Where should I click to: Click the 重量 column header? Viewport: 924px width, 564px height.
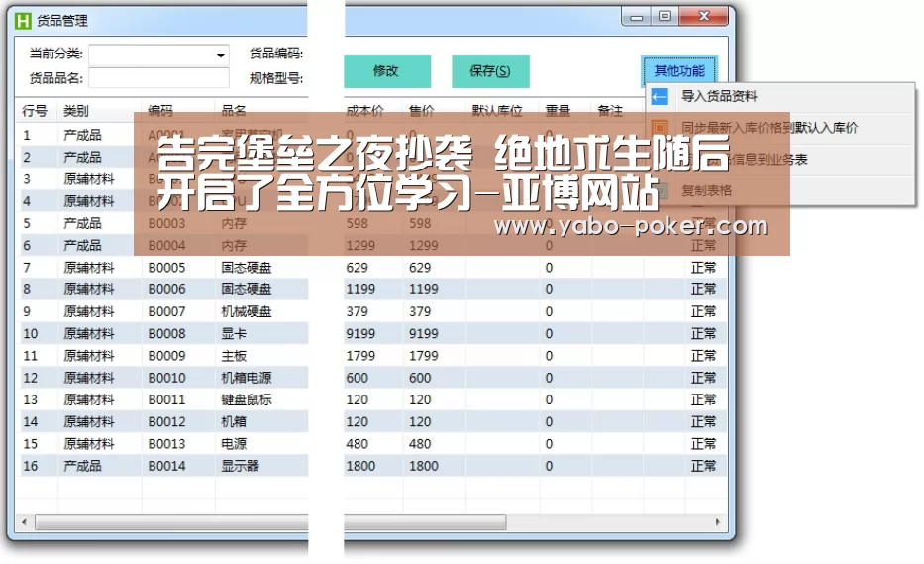tap(557, 111)
